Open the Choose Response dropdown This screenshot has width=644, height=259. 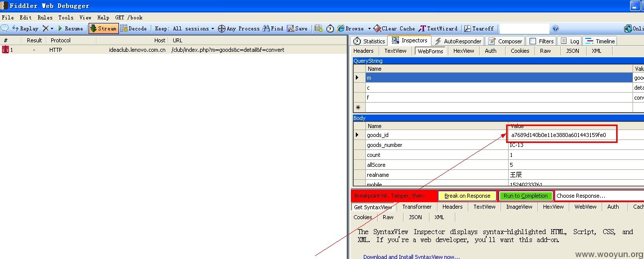(599, 196)
